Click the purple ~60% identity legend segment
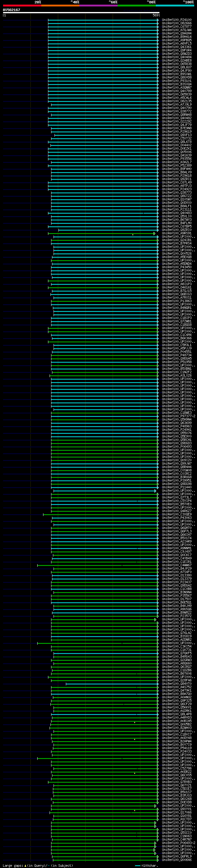Image resolution: width=197 pixels, height=868 pixels. [98, 6]
